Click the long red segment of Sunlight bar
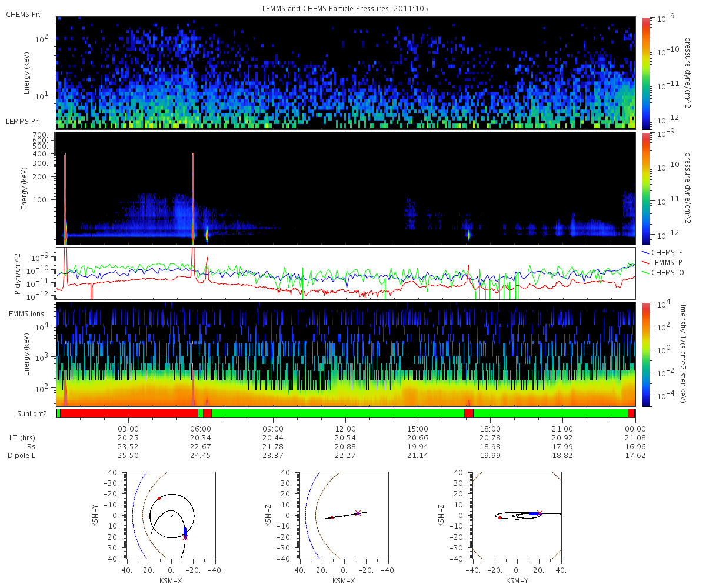The image size is (706, 588). tap(129, 413)
